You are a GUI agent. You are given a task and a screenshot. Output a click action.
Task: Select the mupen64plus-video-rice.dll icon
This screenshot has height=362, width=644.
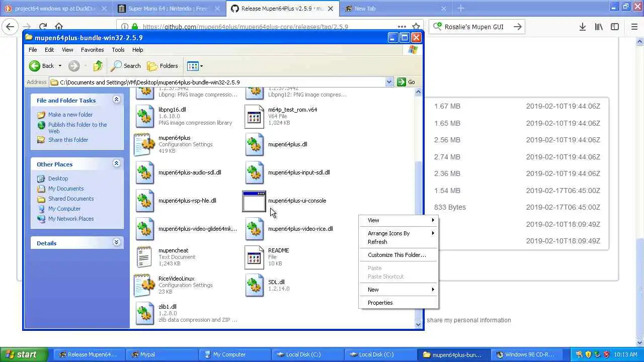pyautogui.click(x=254, y=229)
